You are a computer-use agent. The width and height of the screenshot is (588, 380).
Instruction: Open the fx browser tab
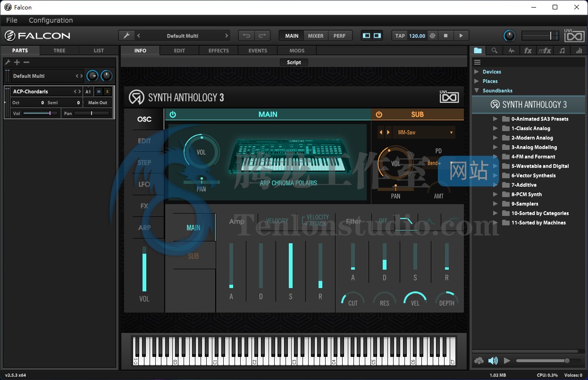click(x=528, y=50)
